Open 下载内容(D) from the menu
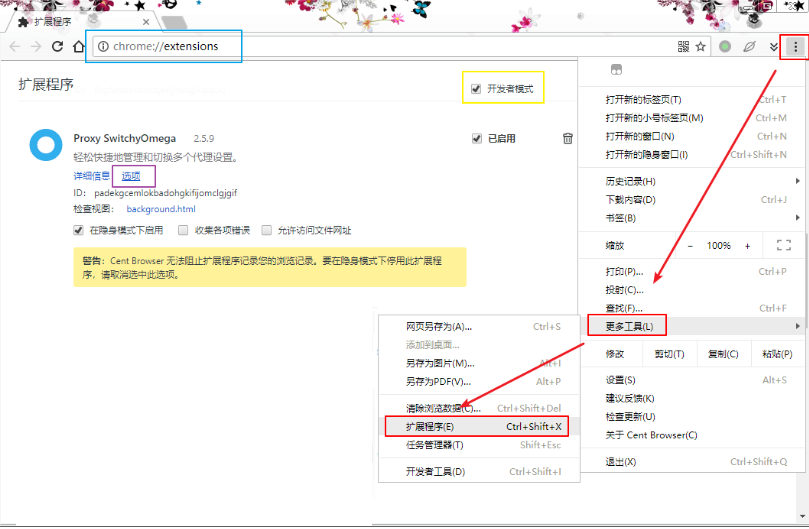The width and height of the screenshot is (809, 529). pyautogui.click(x=691, y=200)
